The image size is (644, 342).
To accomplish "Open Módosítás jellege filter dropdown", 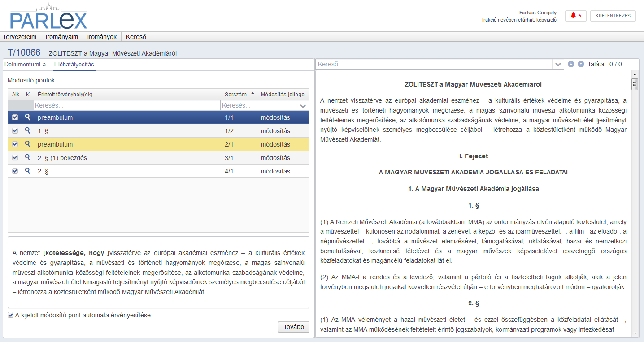I will (x=304, y=106).
